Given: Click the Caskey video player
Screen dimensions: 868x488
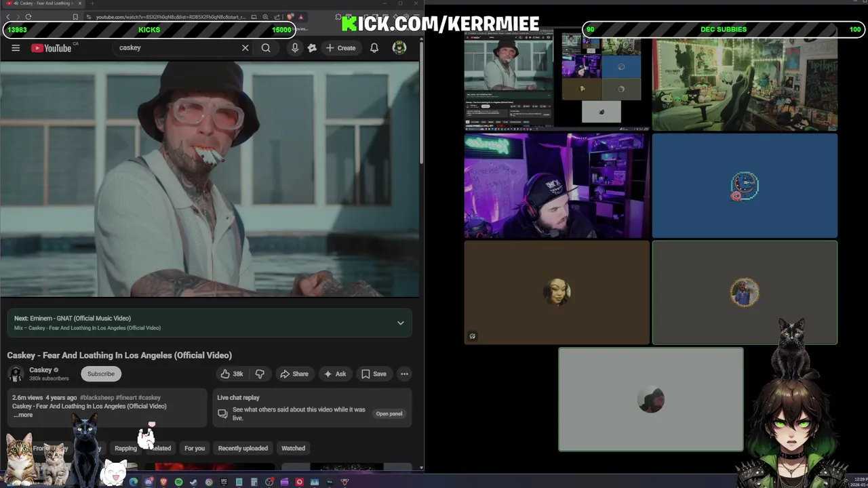Looking at the screenshot, I should pyautogui.click(x=210, y=179).
